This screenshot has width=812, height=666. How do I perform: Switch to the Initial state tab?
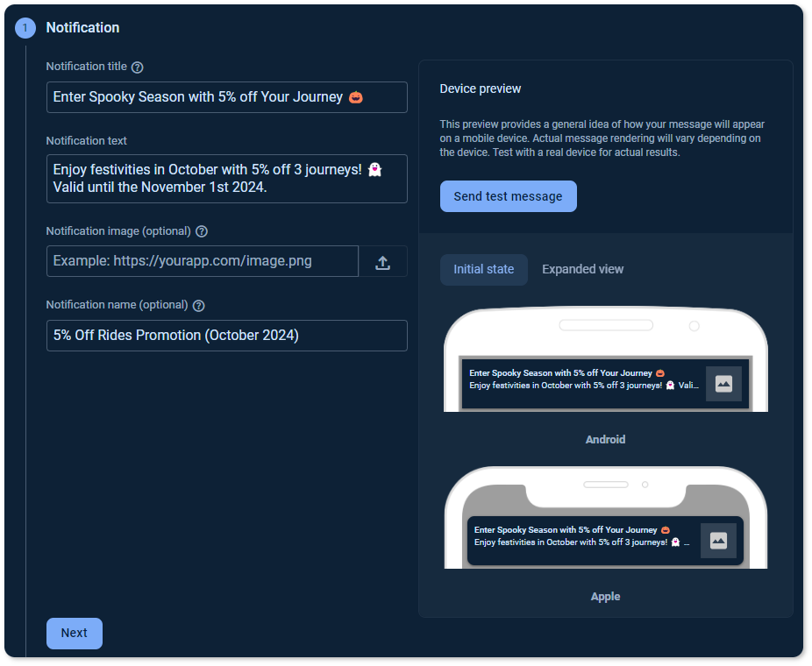484,270
